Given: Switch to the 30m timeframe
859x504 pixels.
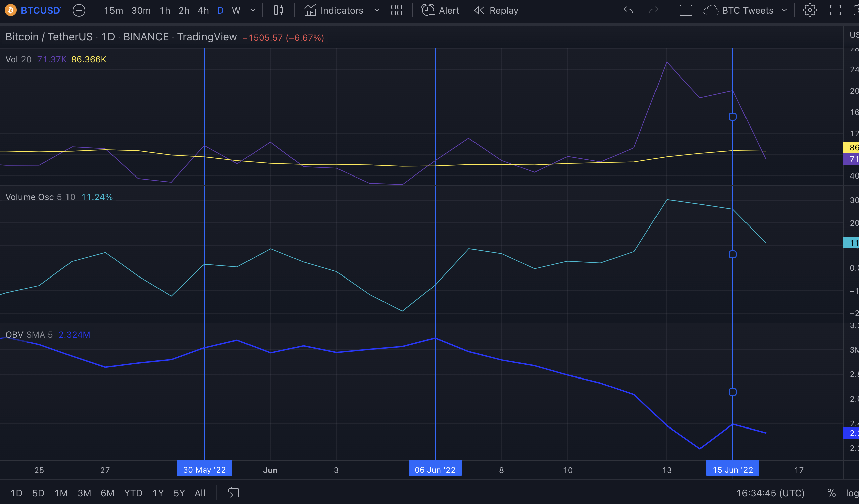Looking at the screenshot, I should point(141,10).
